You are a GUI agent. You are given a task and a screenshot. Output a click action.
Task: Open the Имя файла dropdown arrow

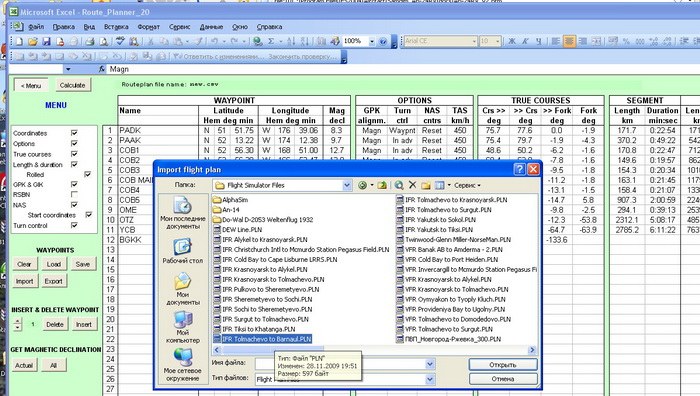430,364
